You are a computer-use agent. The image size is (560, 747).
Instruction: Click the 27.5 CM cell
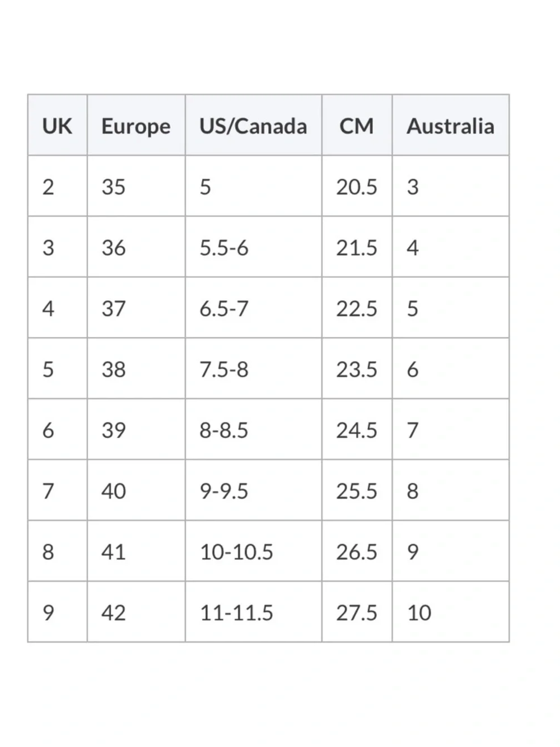click(357, 612)
